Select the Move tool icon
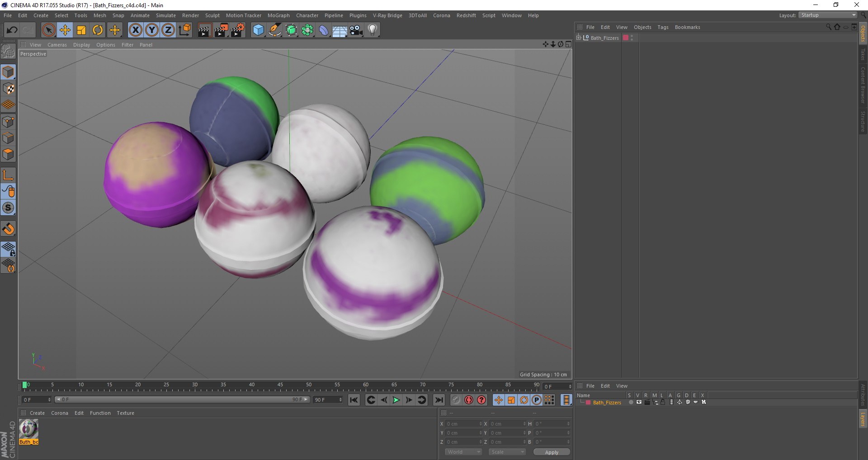The height and width of the screenshot is (460, 868). coord(65,30)
